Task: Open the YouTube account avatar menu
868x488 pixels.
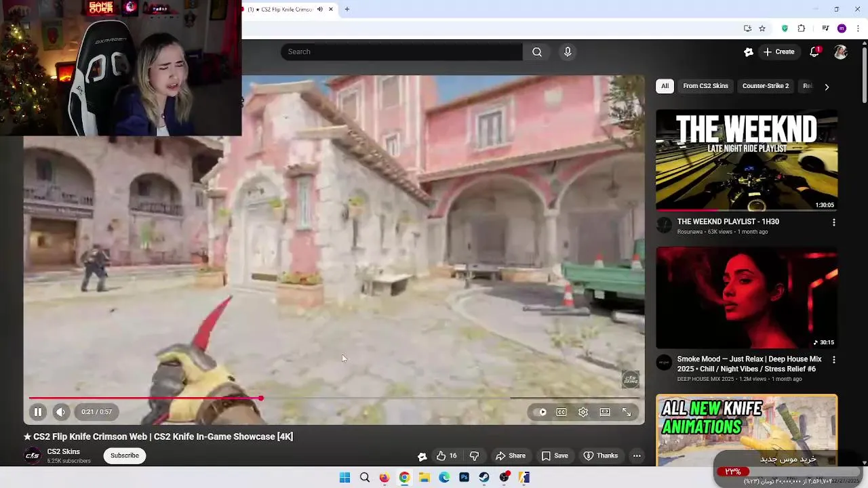Action: 841,52
